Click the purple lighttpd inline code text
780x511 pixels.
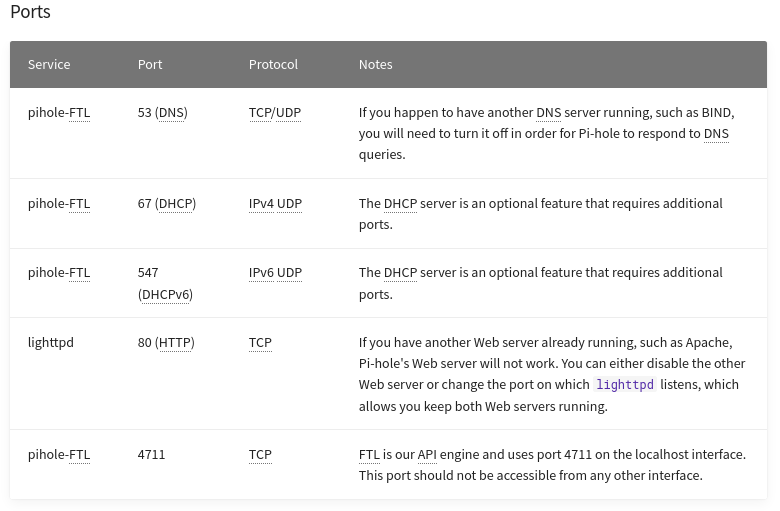point(624,385)
